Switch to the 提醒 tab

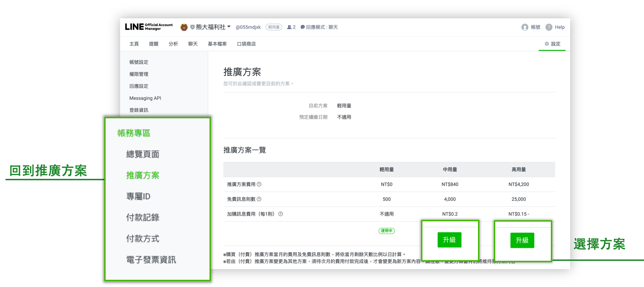154,44
